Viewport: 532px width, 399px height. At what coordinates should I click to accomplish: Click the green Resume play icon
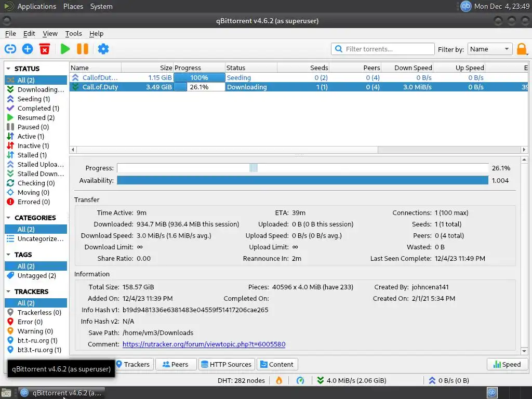pos(65,49)
